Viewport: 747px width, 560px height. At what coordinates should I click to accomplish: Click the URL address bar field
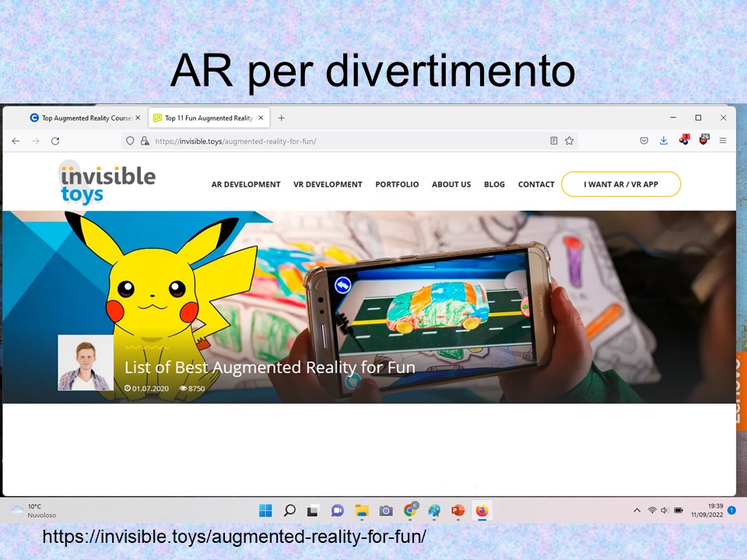pos(350,141)
